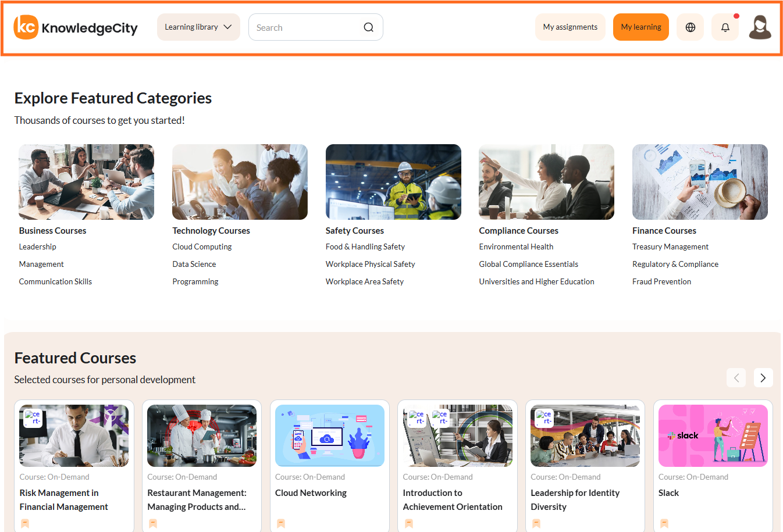Screen dimensions: 783x532
Task: Open the Management subcategory link
Action: pos(41,264)
